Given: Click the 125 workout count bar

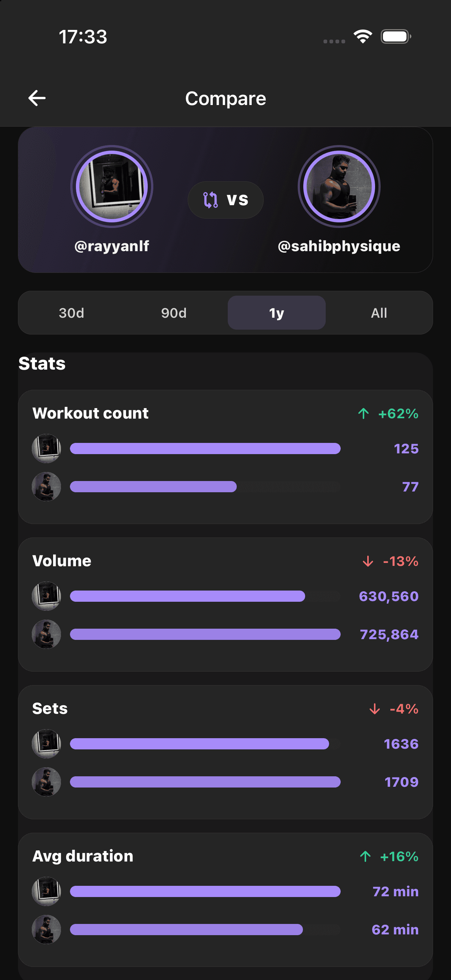Looking at the screenshot, I should (x=205, y=449).
